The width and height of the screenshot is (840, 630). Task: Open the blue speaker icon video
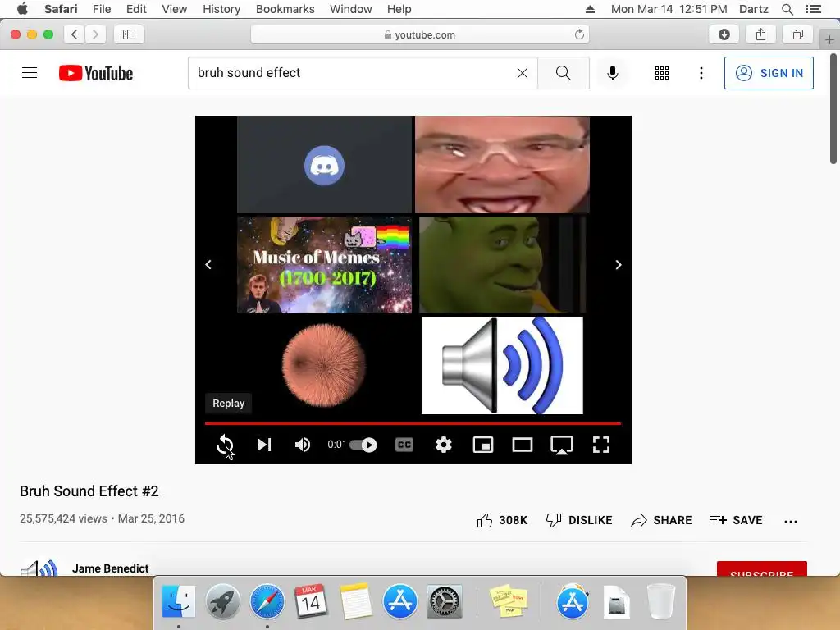502,365
